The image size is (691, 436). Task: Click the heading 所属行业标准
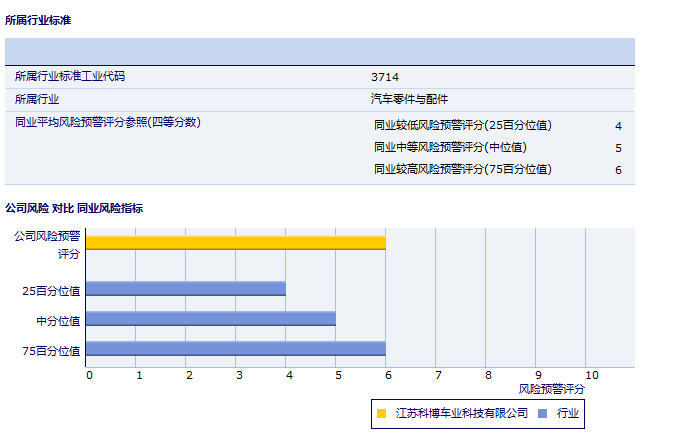coord(38,20)
